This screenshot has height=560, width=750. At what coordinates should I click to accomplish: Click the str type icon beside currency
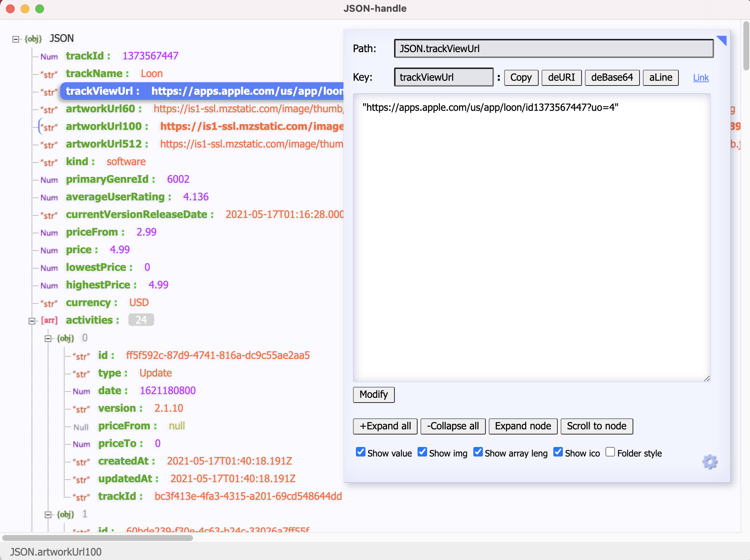click(49, 303)
